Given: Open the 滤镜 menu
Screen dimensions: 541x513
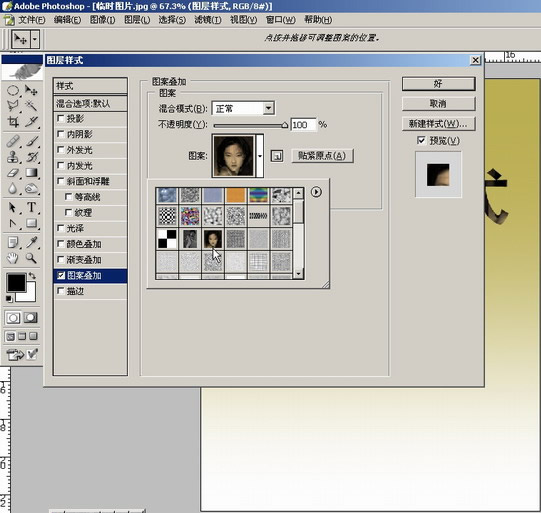Looking at the screenshot, I should [208, 20].
